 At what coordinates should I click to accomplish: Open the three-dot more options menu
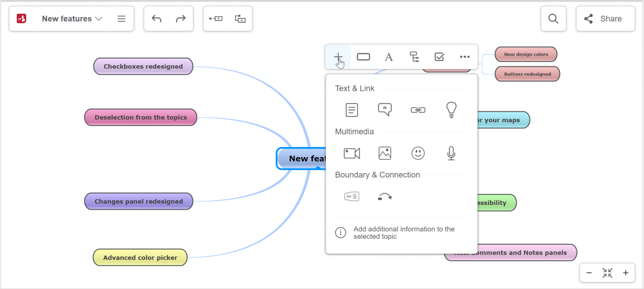tap(465, 57)
